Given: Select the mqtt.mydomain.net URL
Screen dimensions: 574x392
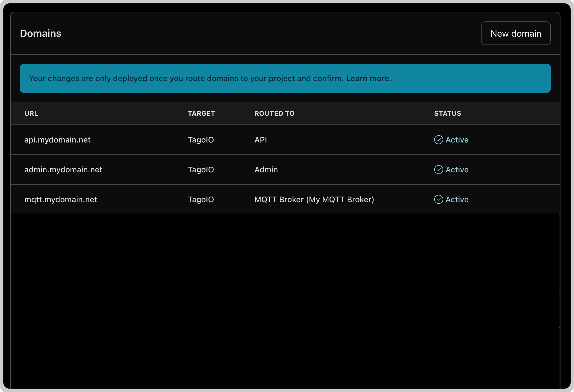Looking at the screenshot, I should 61,199.
